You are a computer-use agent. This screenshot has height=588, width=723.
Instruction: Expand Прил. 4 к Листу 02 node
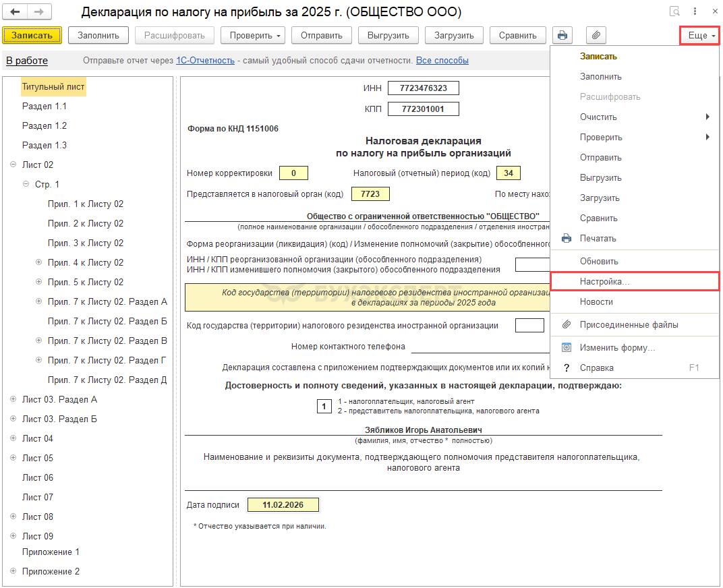[38, 262]
